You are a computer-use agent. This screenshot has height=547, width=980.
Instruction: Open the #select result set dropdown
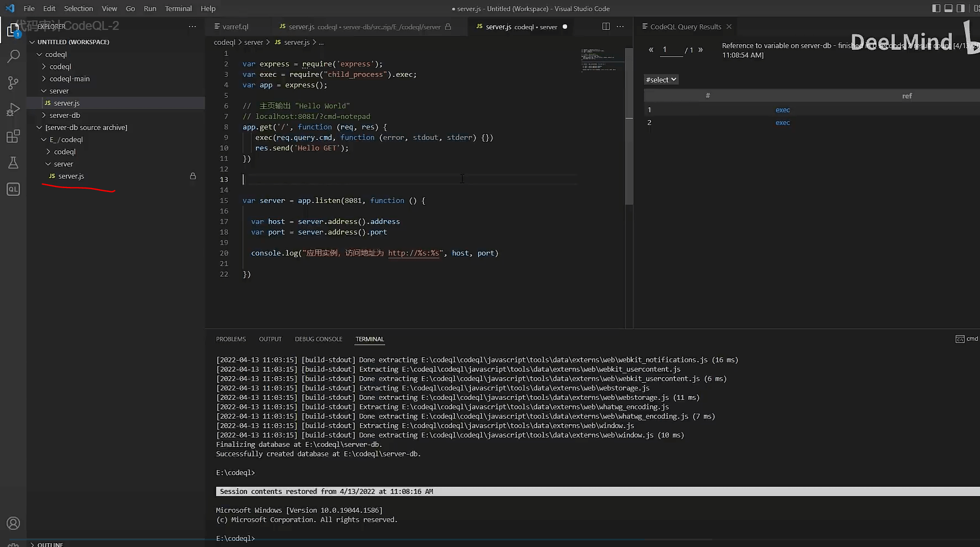click(x=661, y=80)
